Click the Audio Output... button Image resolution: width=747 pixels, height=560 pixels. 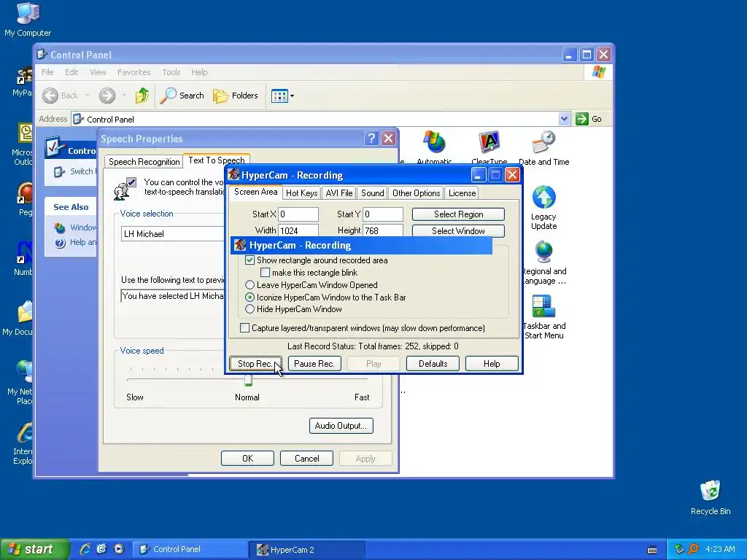coord(341,426)
